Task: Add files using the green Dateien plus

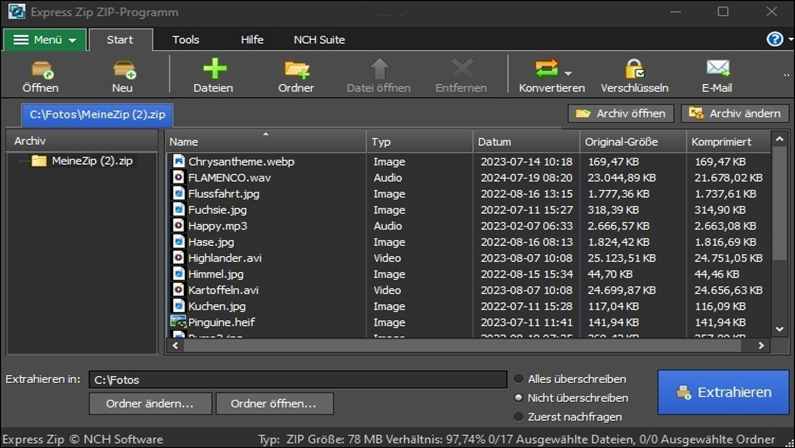Action: pyautogui.click(x=214, y=69)
